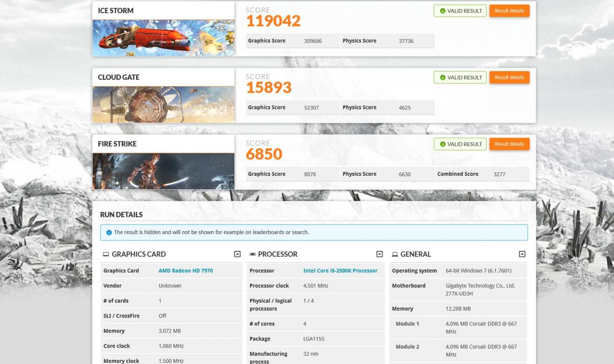Click the info icon in hidden-result notice

point(109,232)
